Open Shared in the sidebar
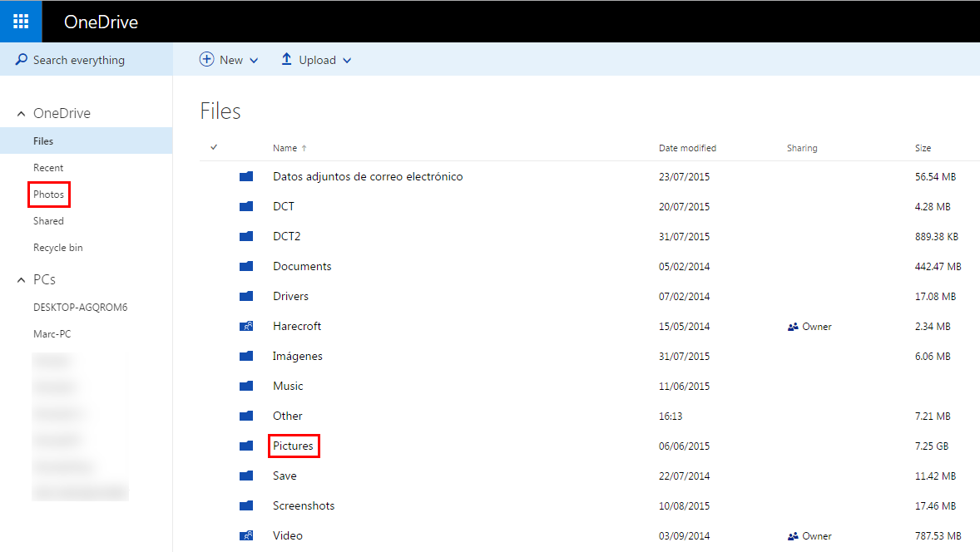This screenshot has height=552, width=980. pyautogui.click(x=48, y=220)
